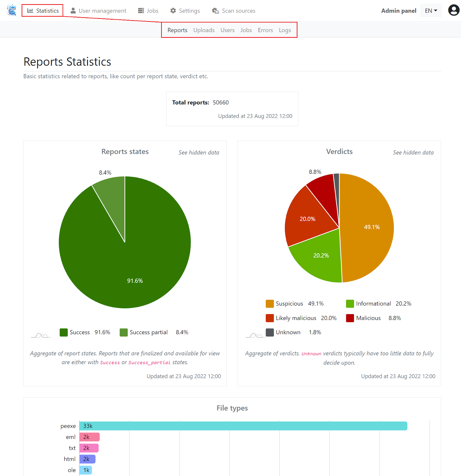The image size is (461, 476).
Task: Switch to the Errors sub-tab
Action: 265,30
